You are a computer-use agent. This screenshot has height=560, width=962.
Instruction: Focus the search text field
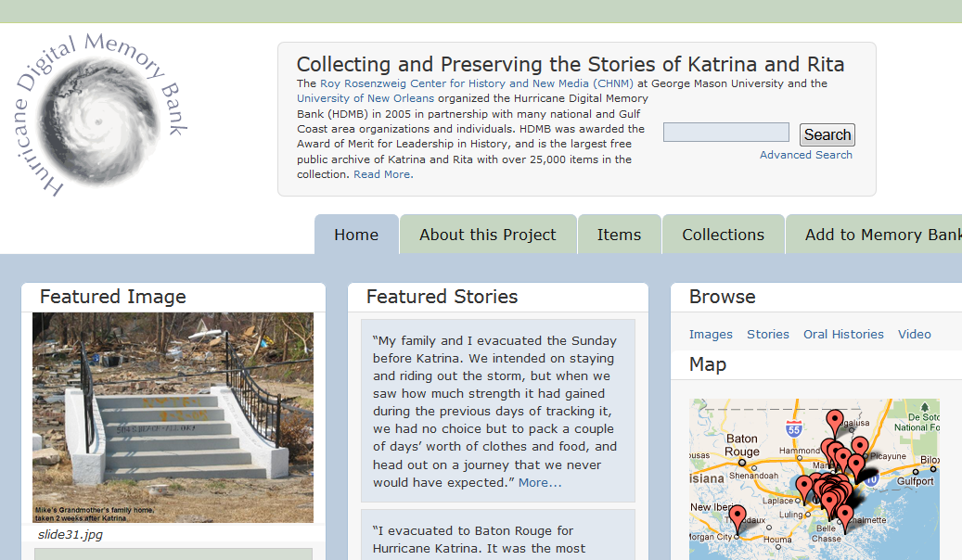(x=726, y=133)
